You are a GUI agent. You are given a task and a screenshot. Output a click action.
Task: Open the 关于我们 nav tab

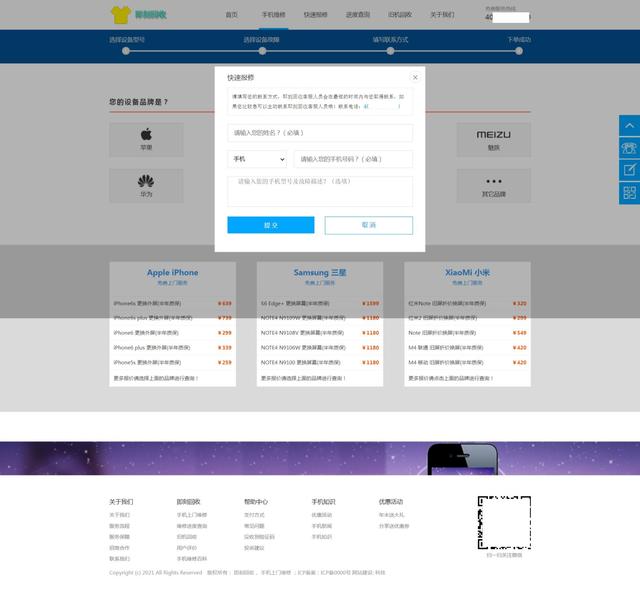tap(442, 15)
